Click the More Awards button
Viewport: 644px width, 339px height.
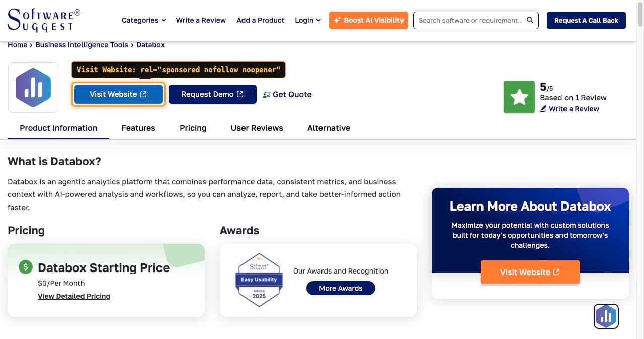(x=341, y=288)
